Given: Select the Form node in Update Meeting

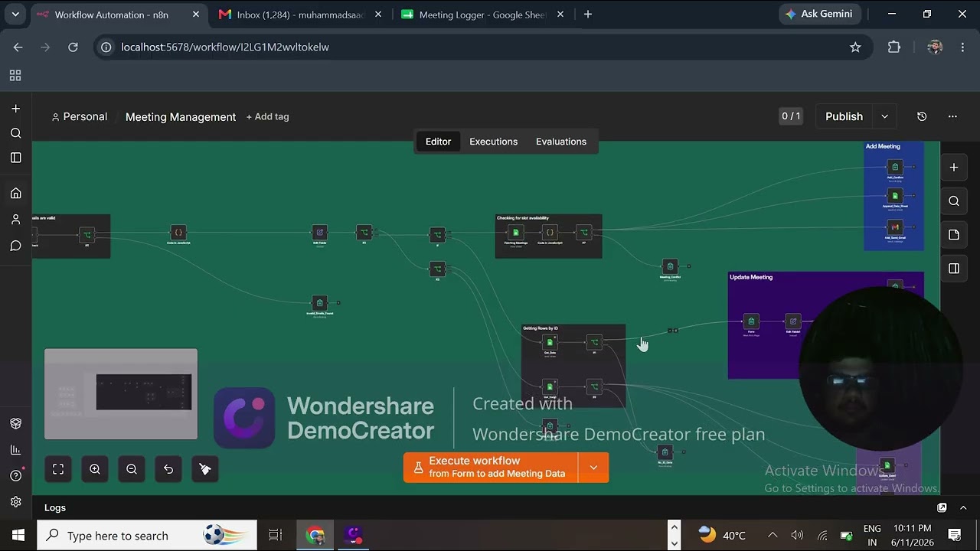Looking at the screenshot, I should [x=751, y=321].
